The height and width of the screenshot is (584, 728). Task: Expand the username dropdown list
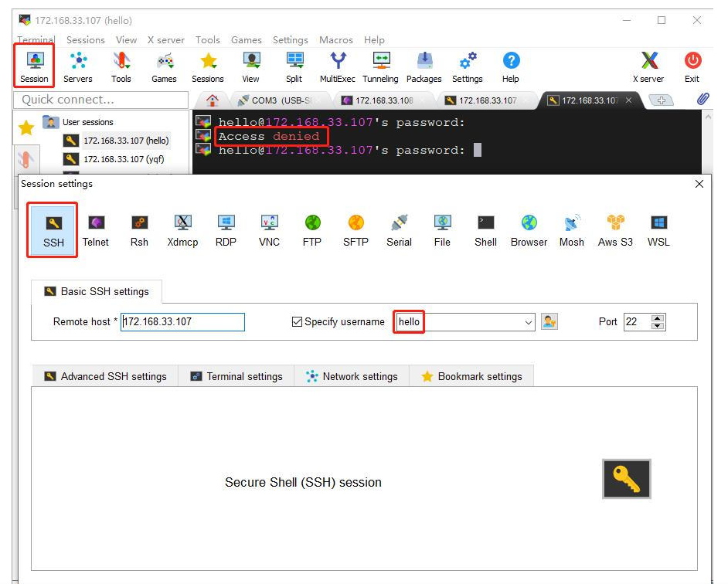click(529, 322)
